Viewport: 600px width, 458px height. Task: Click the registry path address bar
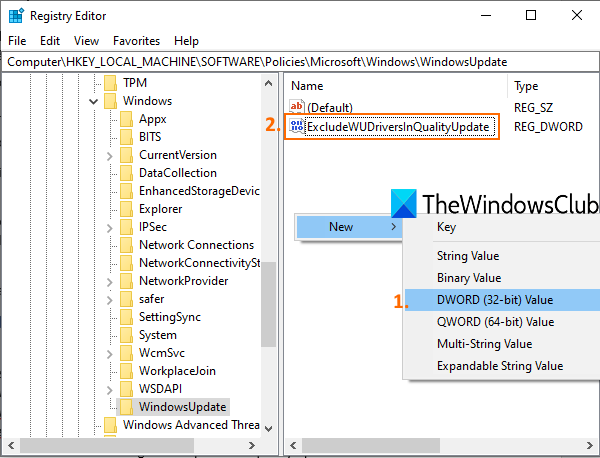[x=300, y=62]
